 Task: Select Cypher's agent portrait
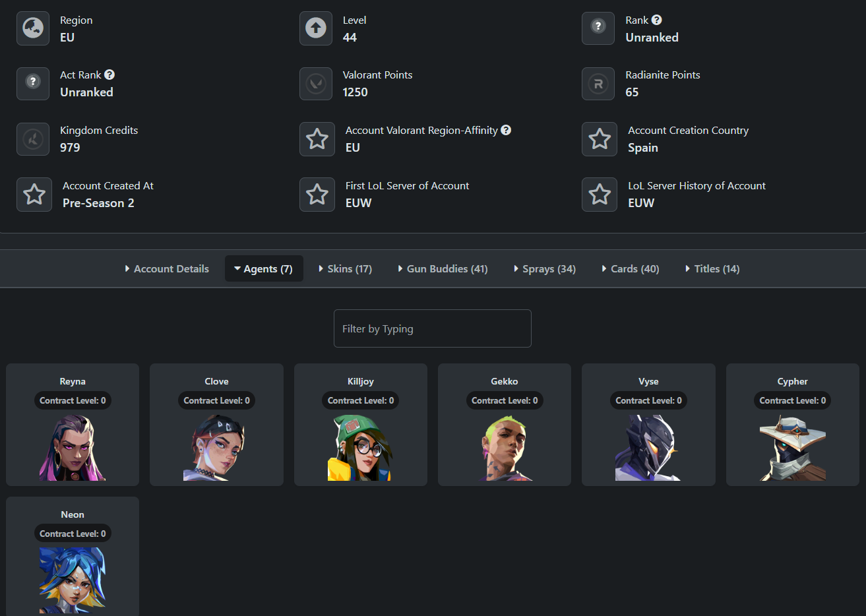pos(793,448)
